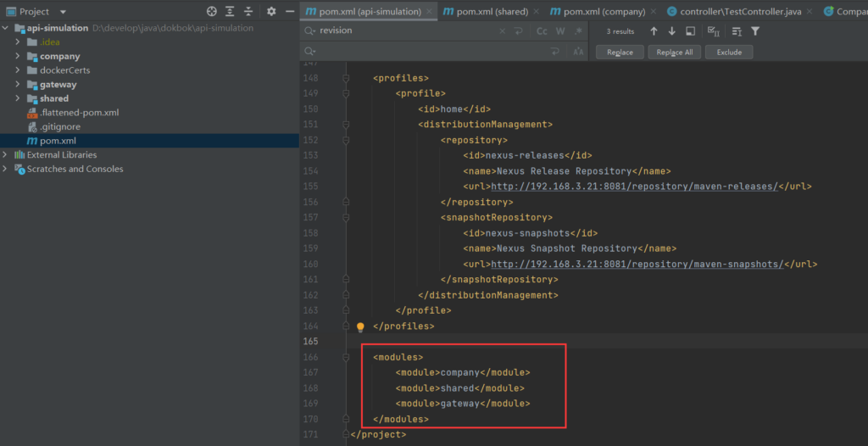Open replace history dropdown in the replace field
This screenshot has width=868, height=446.
(310, 52)
